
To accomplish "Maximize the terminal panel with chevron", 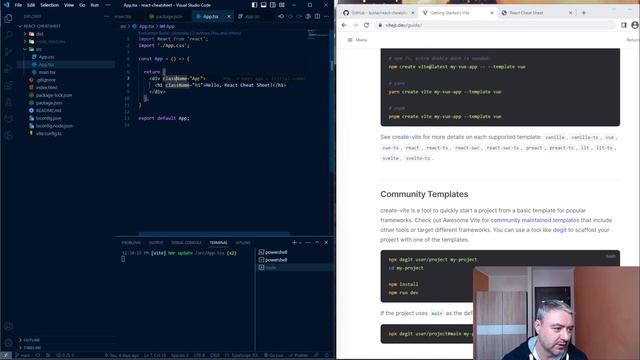I will (x=317, y=242).
